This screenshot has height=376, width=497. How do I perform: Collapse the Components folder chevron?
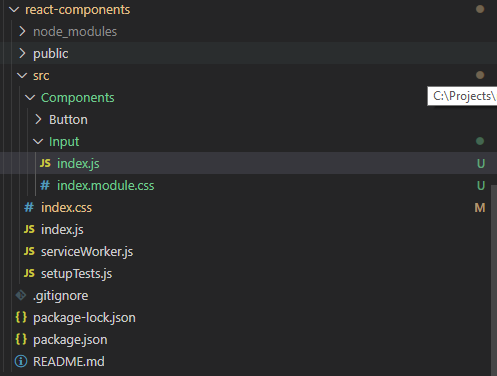(30, 98)
